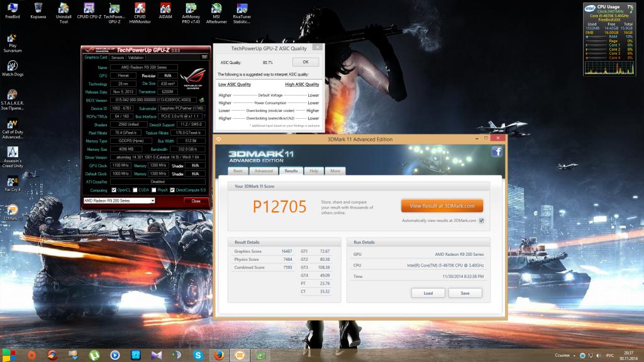This screenshot has height=362, width=644.
Task: Open the Advanced tab in 3DMark 11
Action: click(264, 170)
